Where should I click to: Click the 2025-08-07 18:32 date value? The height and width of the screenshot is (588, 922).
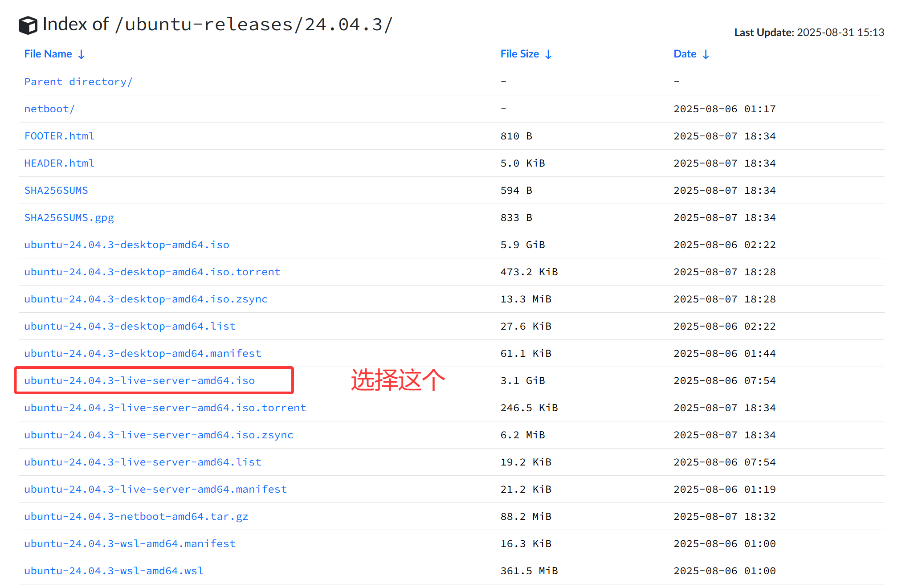click(725, 516)
